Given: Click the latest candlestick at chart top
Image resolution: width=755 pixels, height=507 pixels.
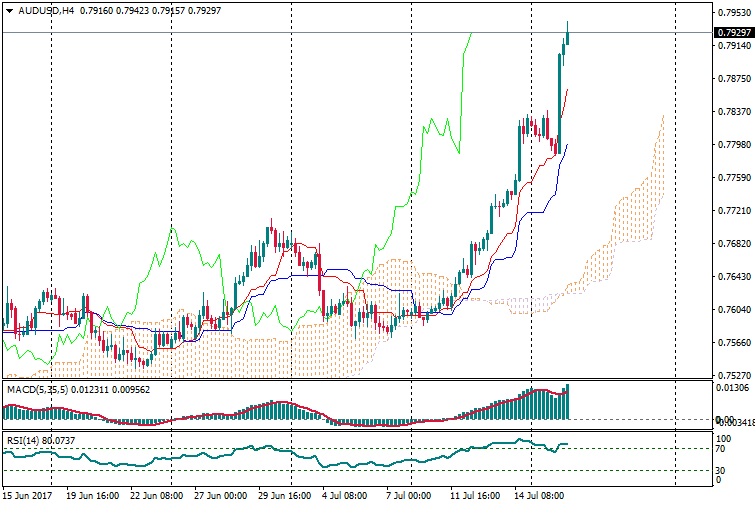Looking at the screenshot, I should click(567, 33).
